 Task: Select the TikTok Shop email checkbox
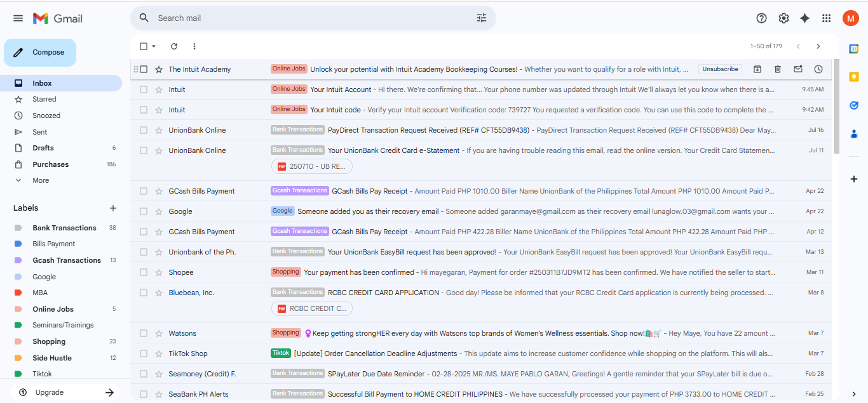pyautogui.click(x=144, y=353)
